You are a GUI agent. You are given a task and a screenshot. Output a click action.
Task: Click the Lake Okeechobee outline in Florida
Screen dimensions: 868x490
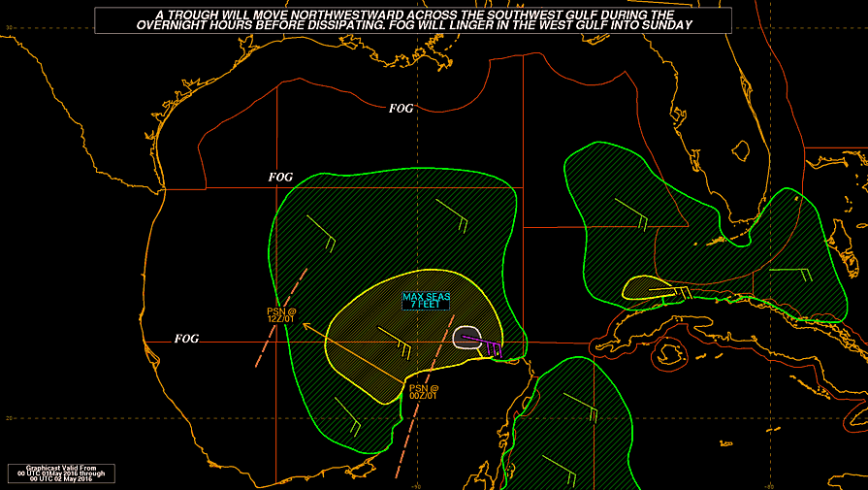[x=741, y=149]
